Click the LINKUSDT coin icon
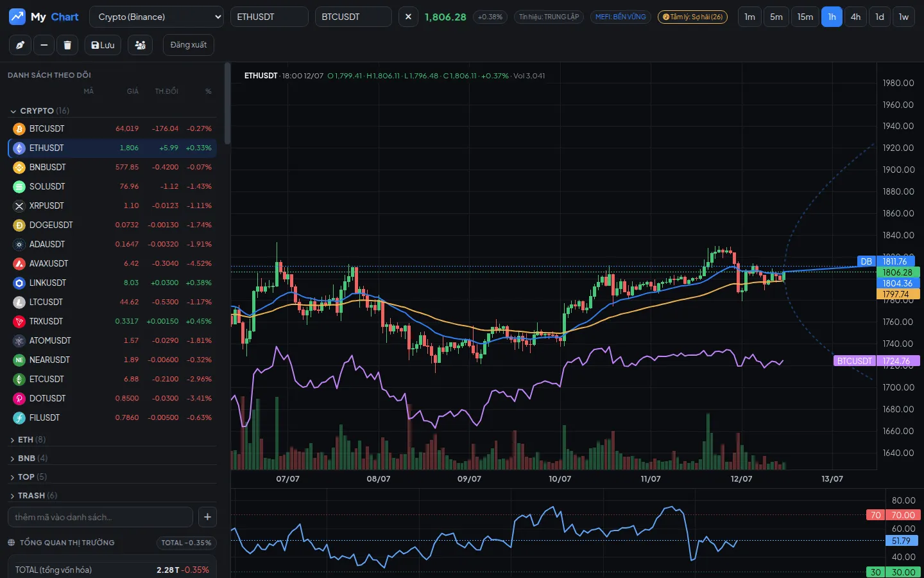Image resolution: width=924 pixels, height=578 pixels. (19, 283)
